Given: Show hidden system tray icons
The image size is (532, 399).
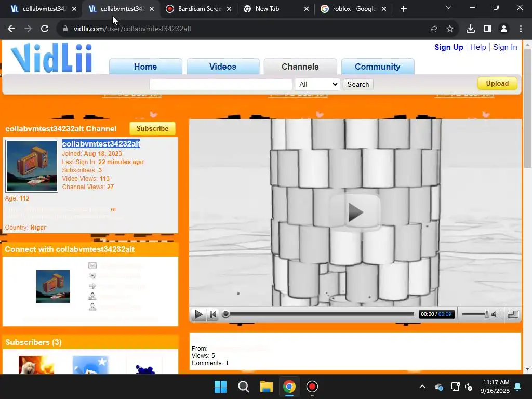Looking at the screenshot, I should click(x=422, y=387).
